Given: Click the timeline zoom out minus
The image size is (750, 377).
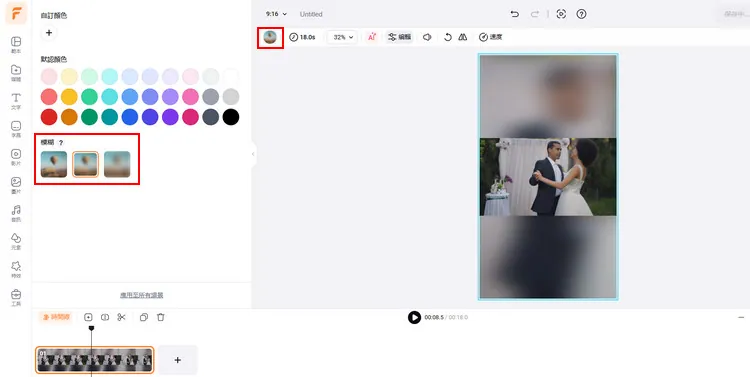Looking at the screenshot, I should 741,317.
